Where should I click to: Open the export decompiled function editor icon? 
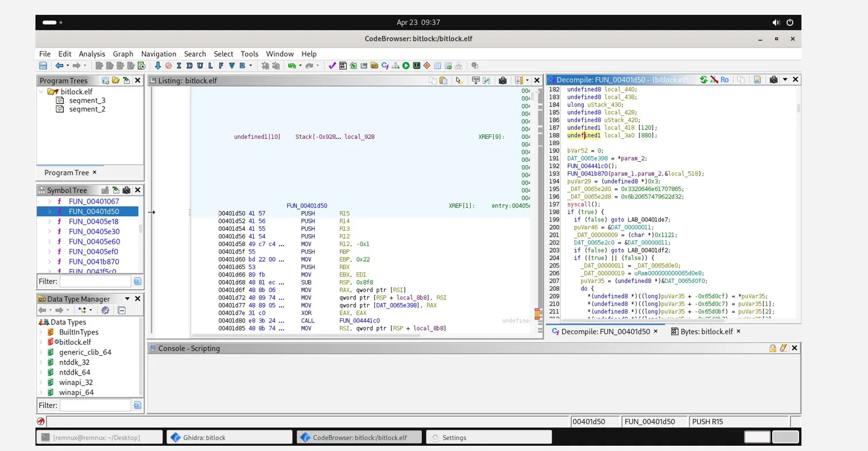coord(757,80)
